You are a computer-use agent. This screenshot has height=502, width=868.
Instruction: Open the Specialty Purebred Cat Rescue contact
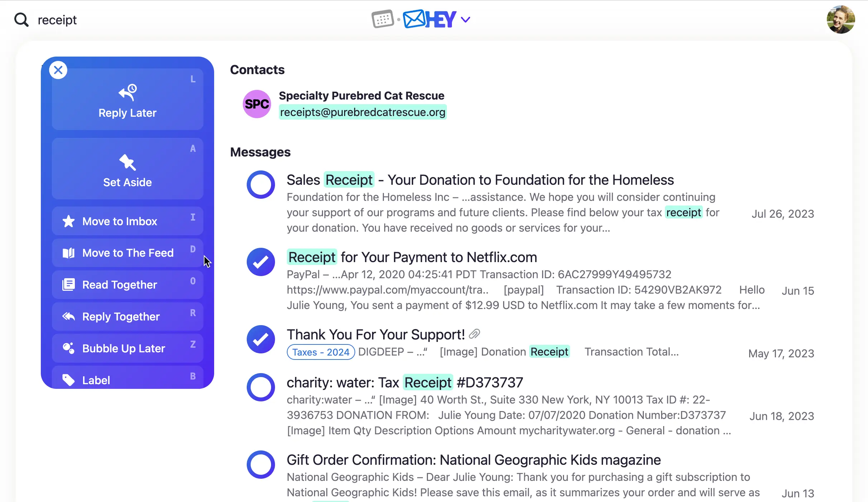click(361, 103)
